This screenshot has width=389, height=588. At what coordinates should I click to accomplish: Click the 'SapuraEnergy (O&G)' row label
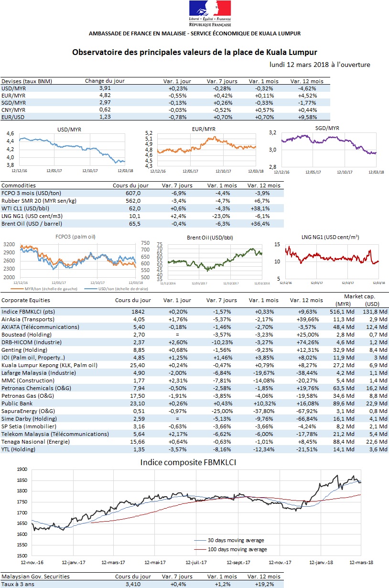(x=28, y=411)
